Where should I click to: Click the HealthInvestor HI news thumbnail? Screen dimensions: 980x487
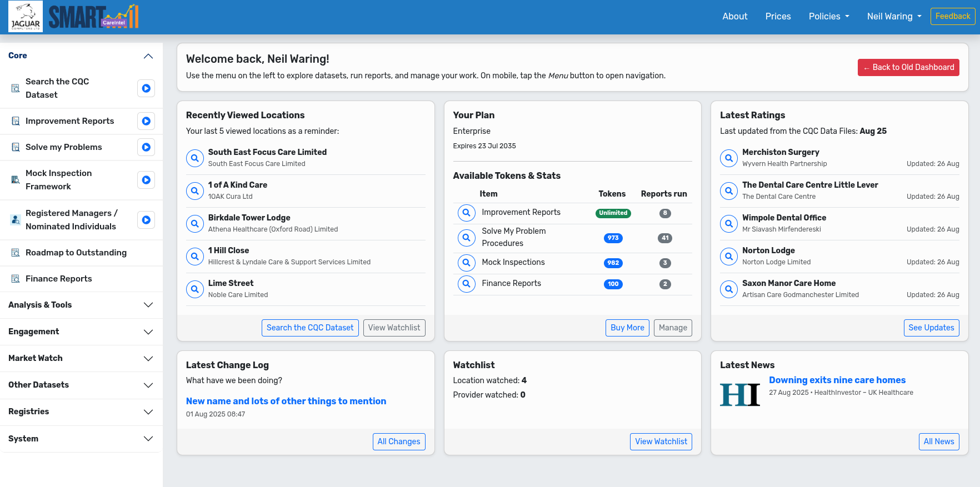(739, 395)
